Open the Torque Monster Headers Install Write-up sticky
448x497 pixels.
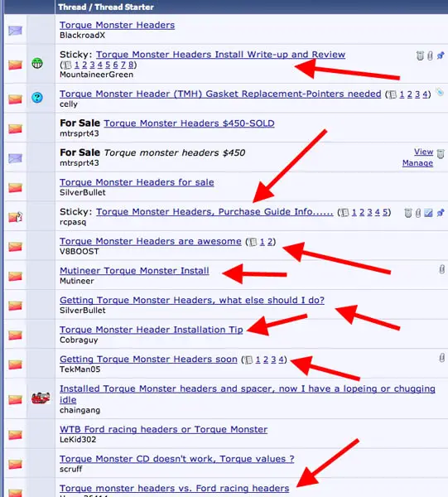click(220, 55)
